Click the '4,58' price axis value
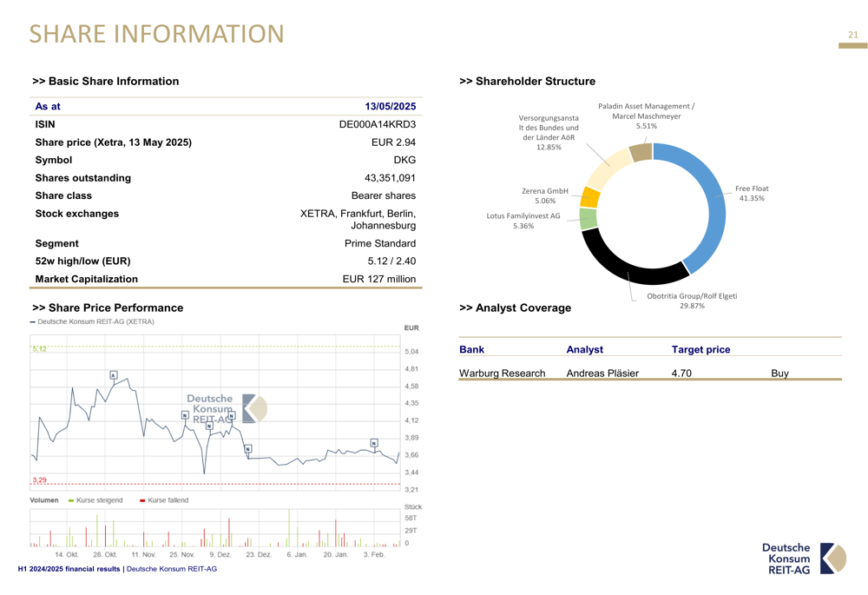The height and width of the screenshot is (595, 868). 411,387
